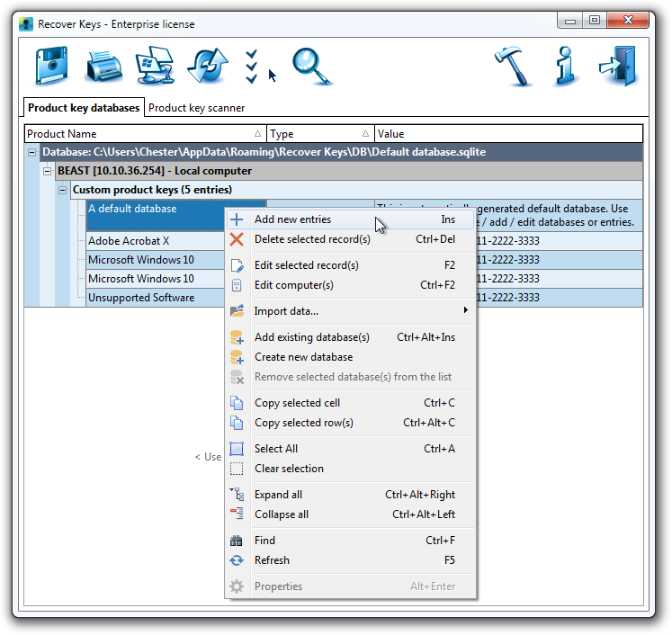
Task: Click the magnifying glass search icon
Action: (311, 67)
